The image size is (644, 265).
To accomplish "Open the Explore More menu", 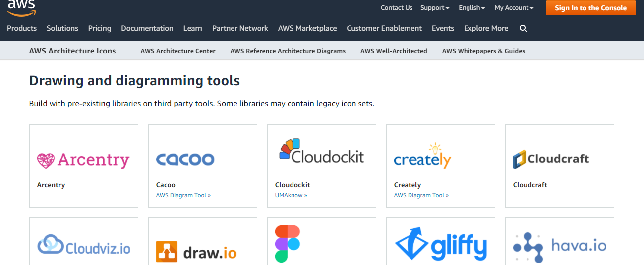I will [x=486, y=28].
